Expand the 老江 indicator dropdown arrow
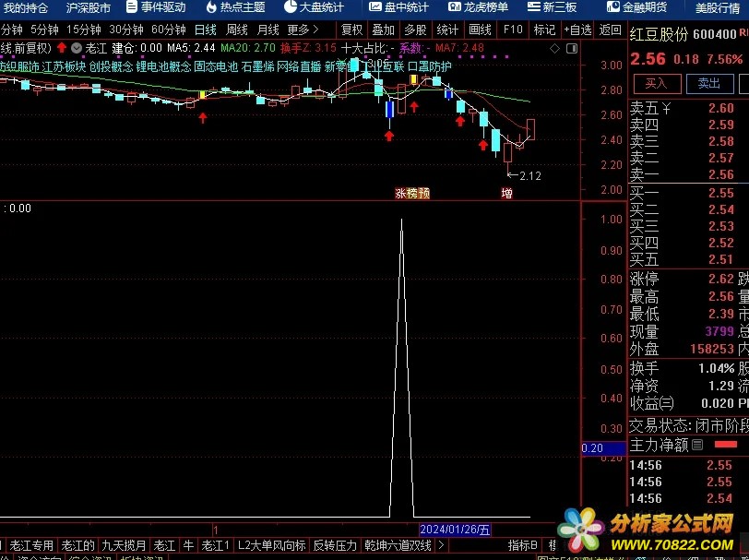The width and height of the screenshot is (749, 560). 77,48
